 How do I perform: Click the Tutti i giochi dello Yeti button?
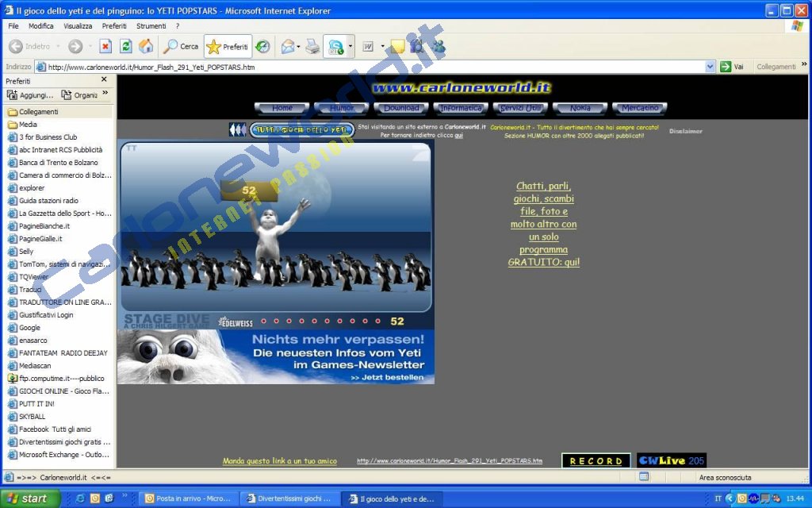point(302,129)
